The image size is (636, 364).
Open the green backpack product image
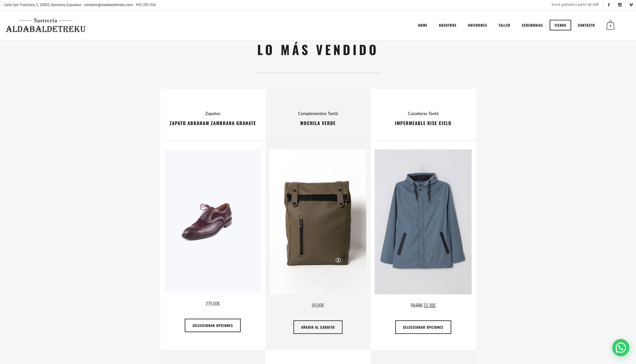318,222
